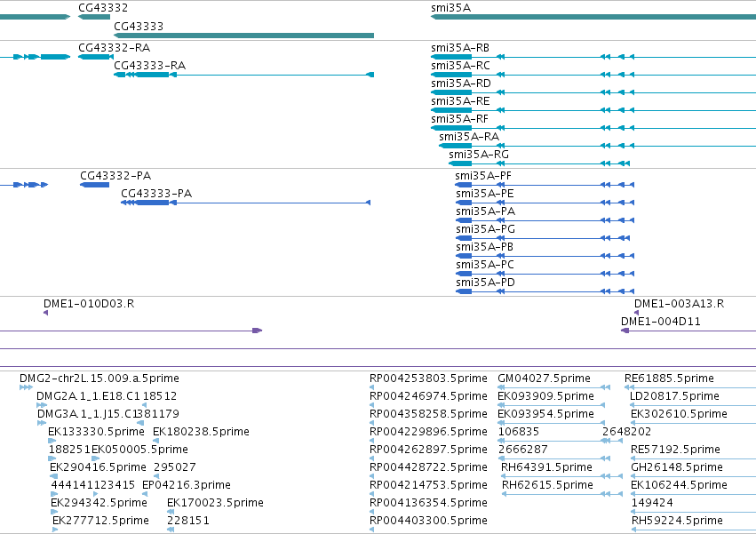Open EST EK170023.5prime label
Screen dimensions: 756x534
[216, 503]
